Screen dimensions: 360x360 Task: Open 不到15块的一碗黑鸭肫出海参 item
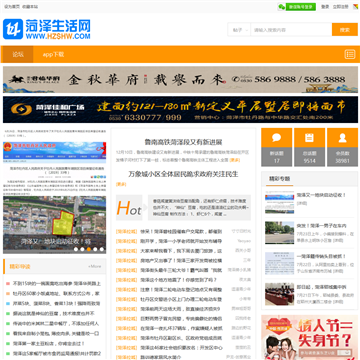tap(57, 284)
